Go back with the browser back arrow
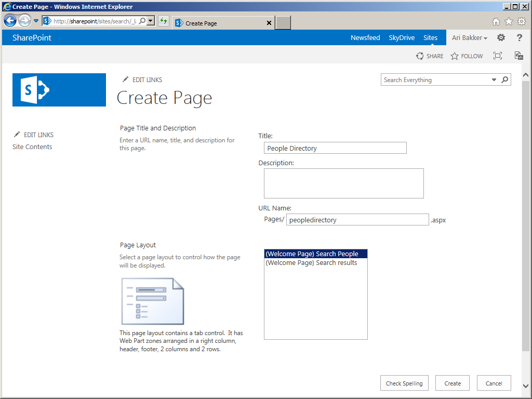The height and width of the screenshot is (399, 532). (x=10, y=21)
